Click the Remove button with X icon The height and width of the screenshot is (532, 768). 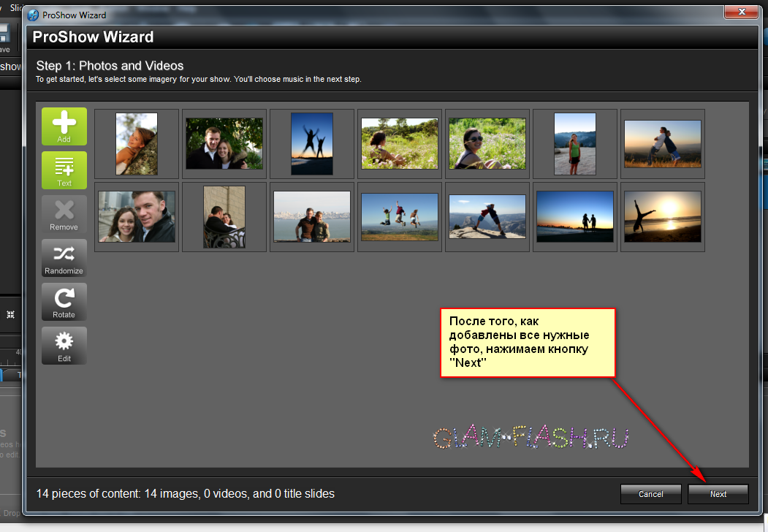64,213
